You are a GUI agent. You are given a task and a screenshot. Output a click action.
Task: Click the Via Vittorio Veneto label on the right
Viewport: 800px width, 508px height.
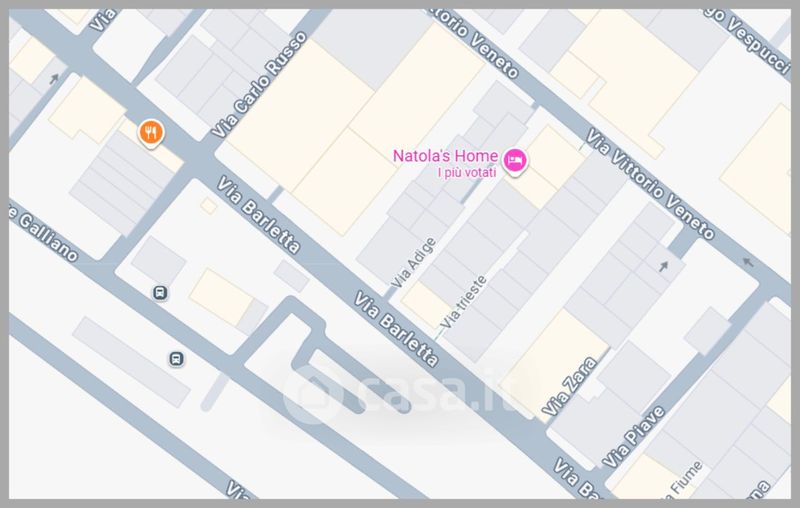[649, 184]
